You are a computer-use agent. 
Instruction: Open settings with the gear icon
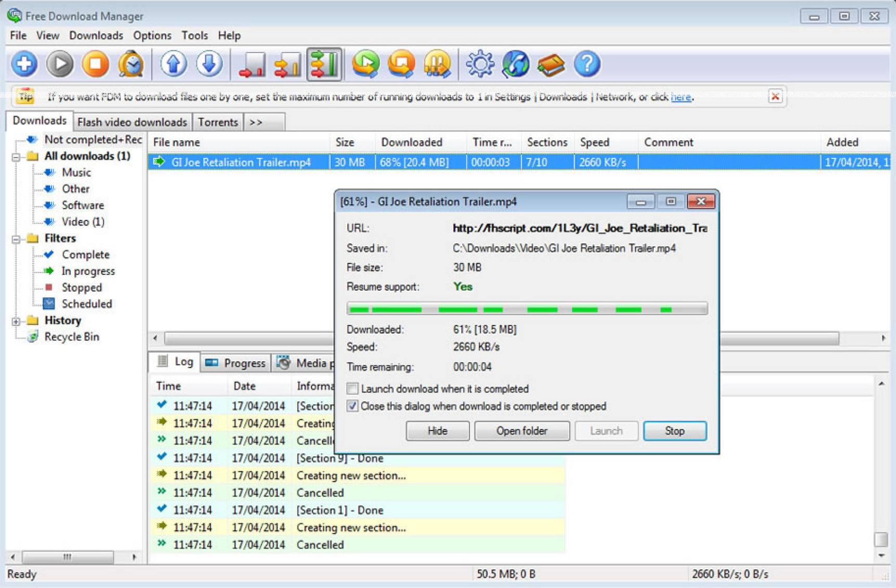point(479,64)
